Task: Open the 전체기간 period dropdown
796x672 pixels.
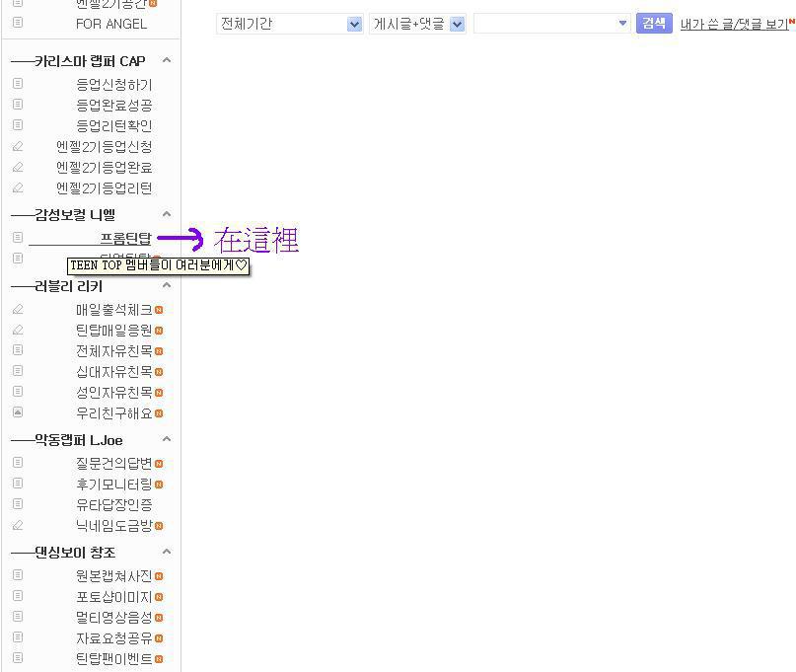Action: (289, 24)
